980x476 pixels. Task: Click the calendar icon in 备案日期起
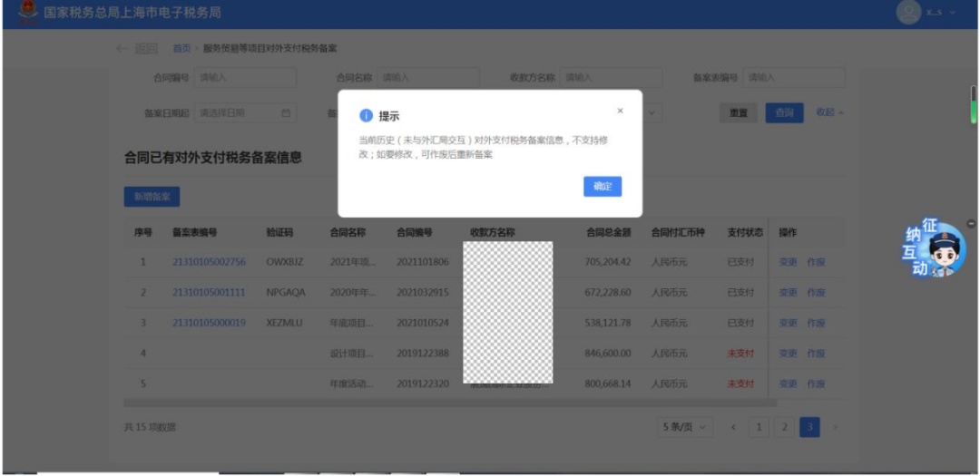tap(286, 113)
